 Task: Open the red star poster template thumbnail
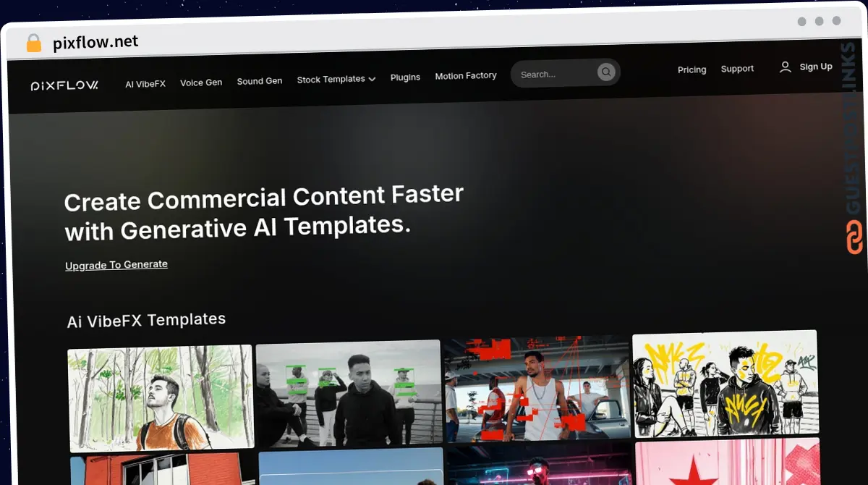click(x=728, y=461)
